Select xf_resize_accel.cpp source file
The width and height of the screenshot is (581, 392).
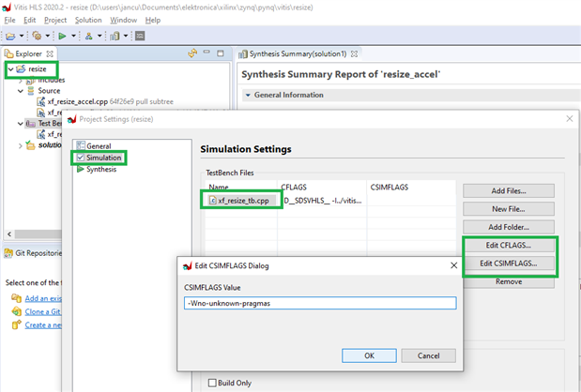pos(80,101)
